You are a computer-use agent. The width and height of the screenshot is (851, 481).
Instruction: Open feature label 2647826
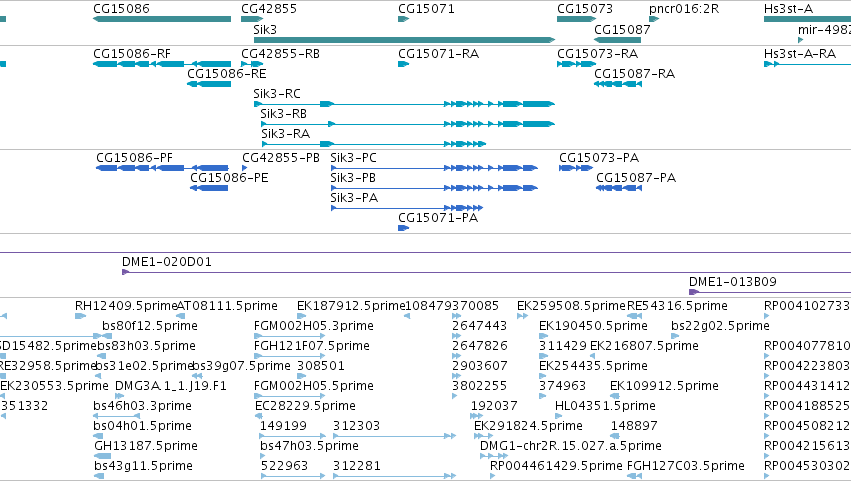[x=480, y=346]
